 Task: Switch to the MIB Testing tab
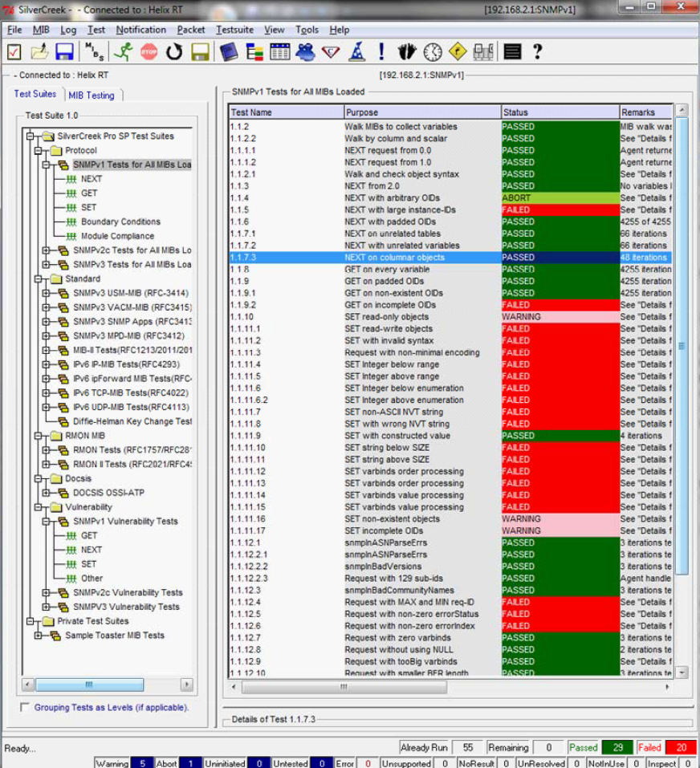coord(91,95)
